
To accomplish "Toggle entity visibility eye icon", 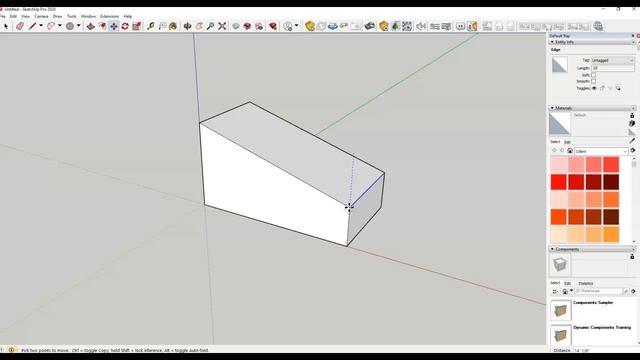I will [594, 88].
